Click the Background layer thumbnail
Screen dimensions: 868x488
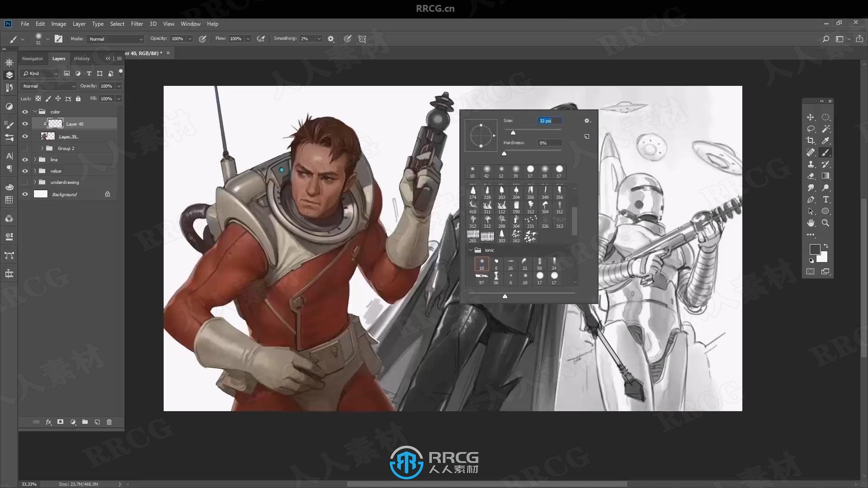(x=41, y=194)
